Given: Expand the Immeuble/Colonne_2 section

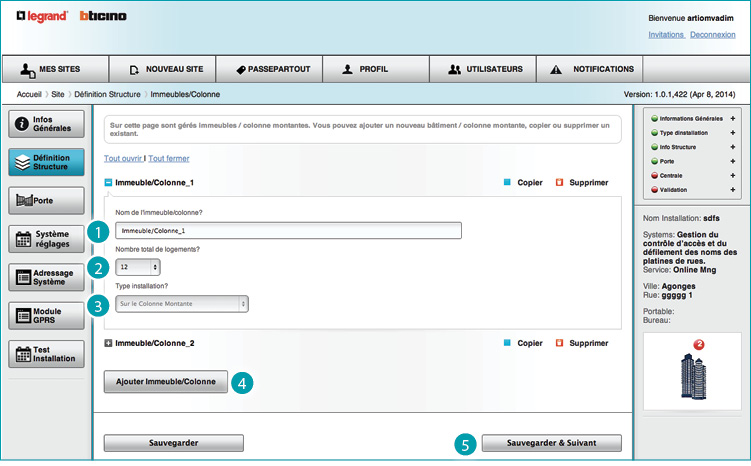Looking at the screenshot, I should tap(108, 343).
